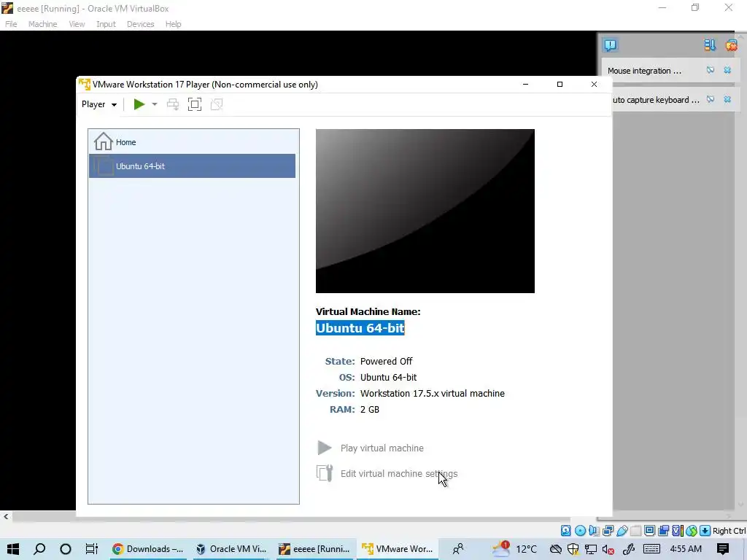Image resolution: width=747 pixels, height=560 pixels.
Task: Open the Action Center notifications icon
Action: [723, 549]
